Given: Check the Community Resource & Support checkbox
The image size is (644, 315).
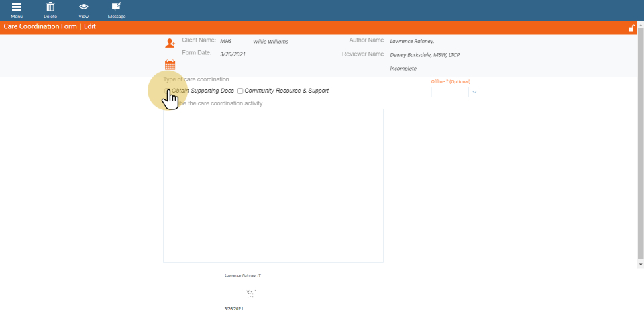Looking at the screenshot, I should [240, 91].
